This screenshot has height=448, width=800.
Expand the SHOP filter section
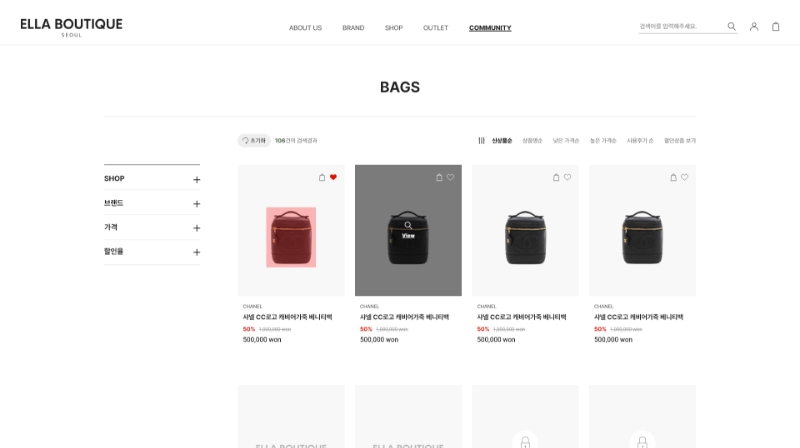pos(152,179)
